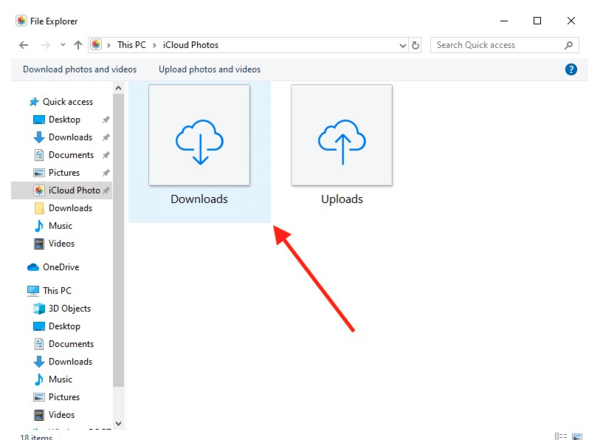Viewport: 600px width, 440px height.
Task: Switch to large icons view
Action: pos(577,436)
